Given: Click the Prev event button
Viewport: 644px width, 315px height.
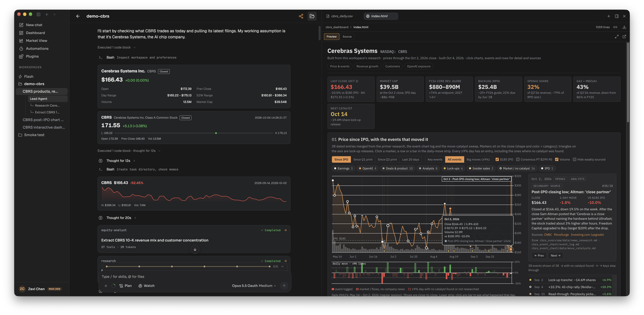Looking at the screenshot, I should 539,255.
